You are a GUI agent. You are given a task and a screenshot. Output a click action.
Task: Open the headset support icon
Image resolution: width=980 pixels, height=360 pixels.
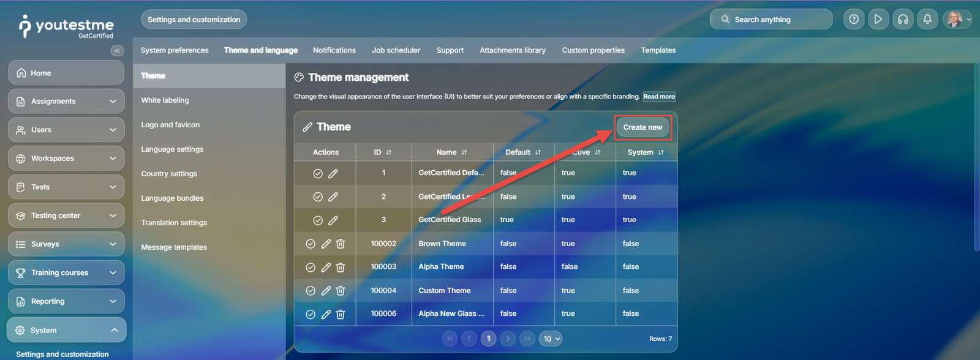coord(903,19)
